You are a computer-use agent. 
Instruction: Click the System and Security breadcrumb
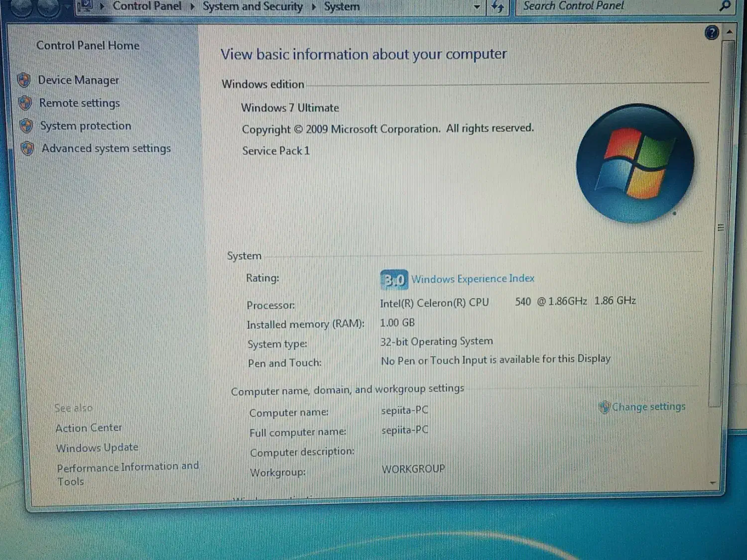point(252,6)
